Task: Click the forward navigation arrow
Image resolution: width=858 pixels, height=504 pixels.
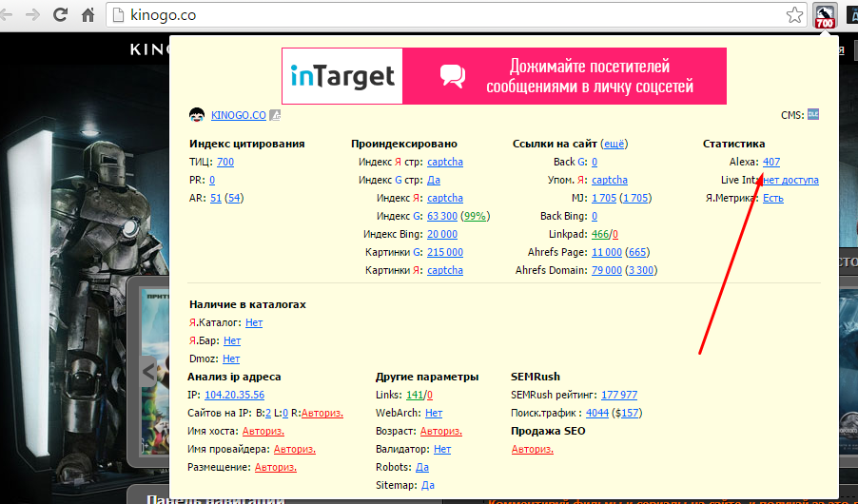Action: (32, 15)
